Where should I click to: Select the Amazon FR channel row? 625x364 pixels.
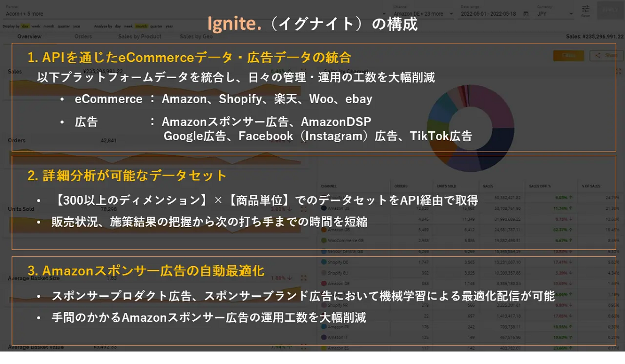(470, 327)
